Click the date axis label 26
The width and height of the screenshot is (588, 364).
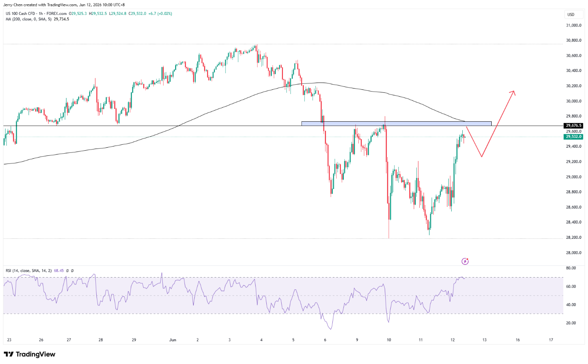[41, 340]
